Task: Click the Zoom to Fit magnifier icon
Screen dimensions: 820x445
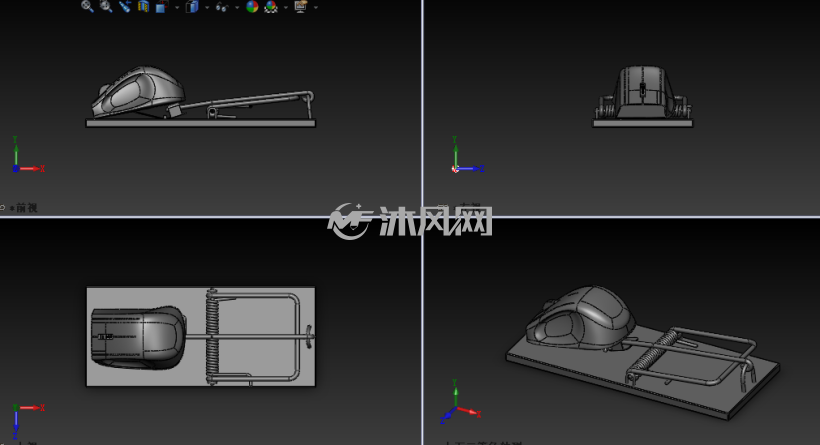Action: (87, 6)
